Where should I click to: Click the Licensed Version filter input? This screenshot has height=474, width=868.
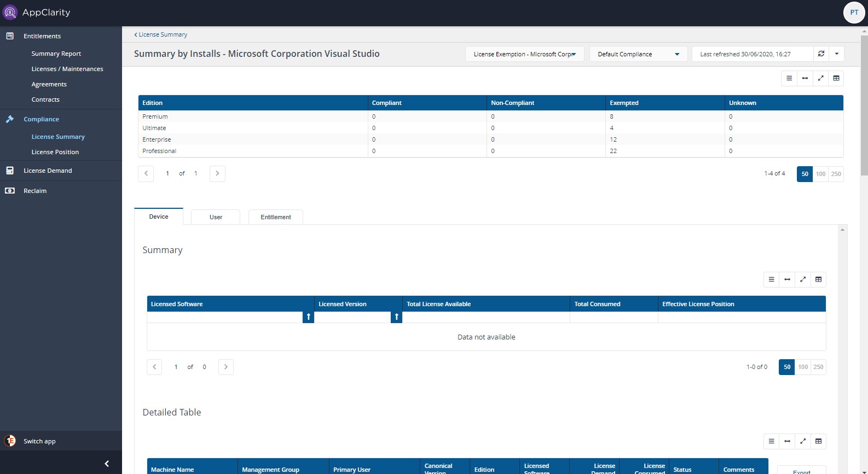[352, 317]
